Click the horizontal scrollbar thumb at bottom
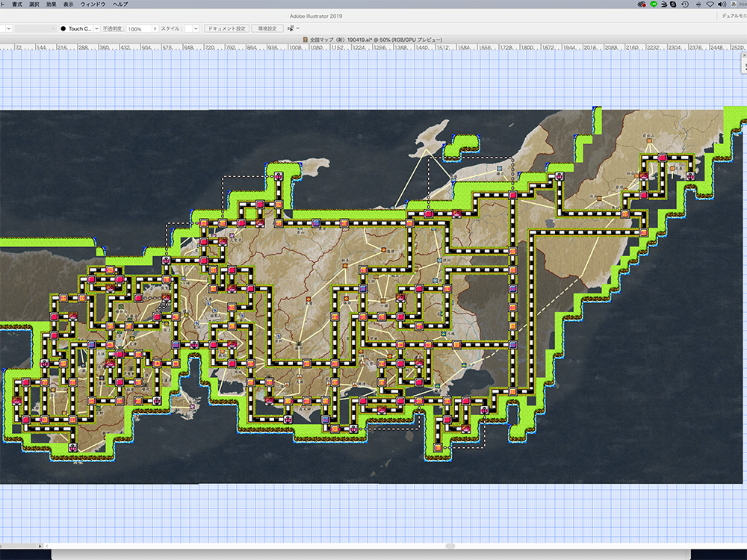 point(449,546)
